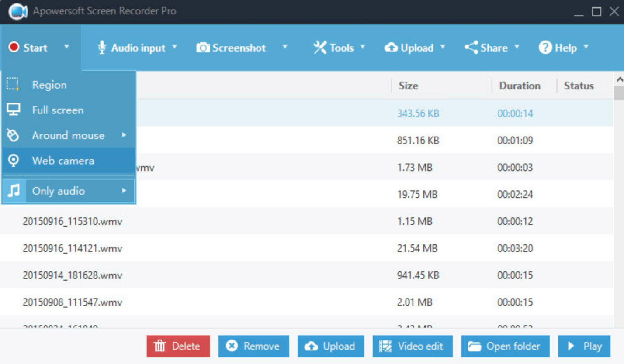Click the Apowersoft app logo

point(18,12)
